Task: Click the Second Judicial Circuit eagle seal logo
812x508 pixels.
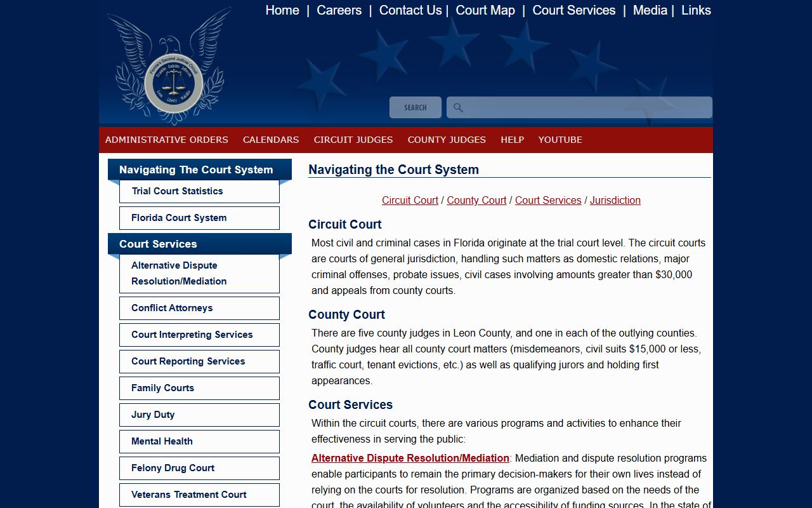Action: pos(169,67)
